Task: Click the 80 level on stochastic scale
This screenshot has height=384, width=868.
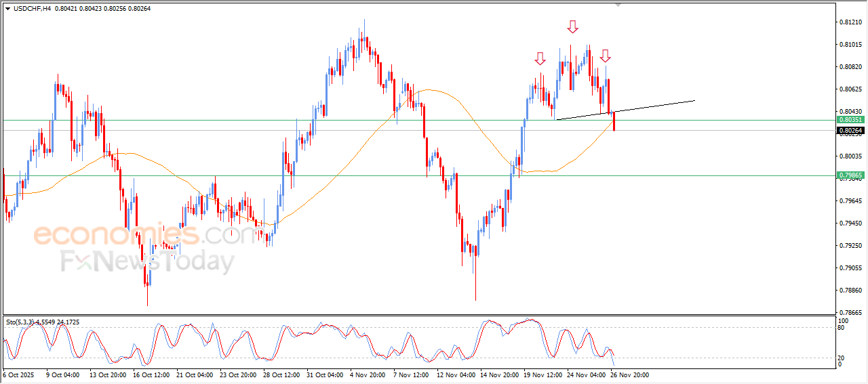Action: (x=842, y=328)
